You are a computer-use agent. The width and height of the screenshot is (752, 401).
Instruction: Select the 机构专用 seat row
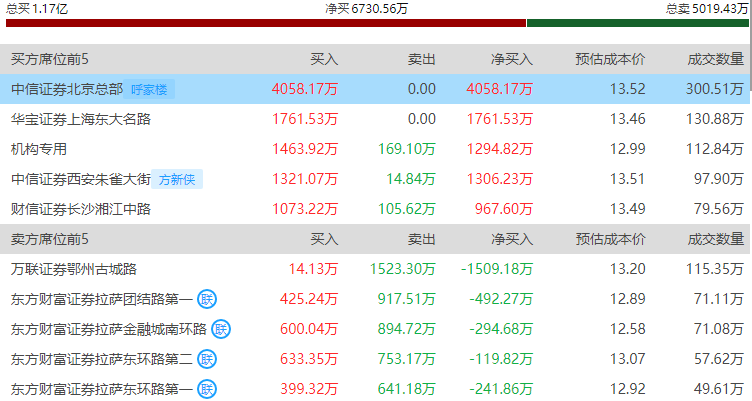tap(376, 149)
